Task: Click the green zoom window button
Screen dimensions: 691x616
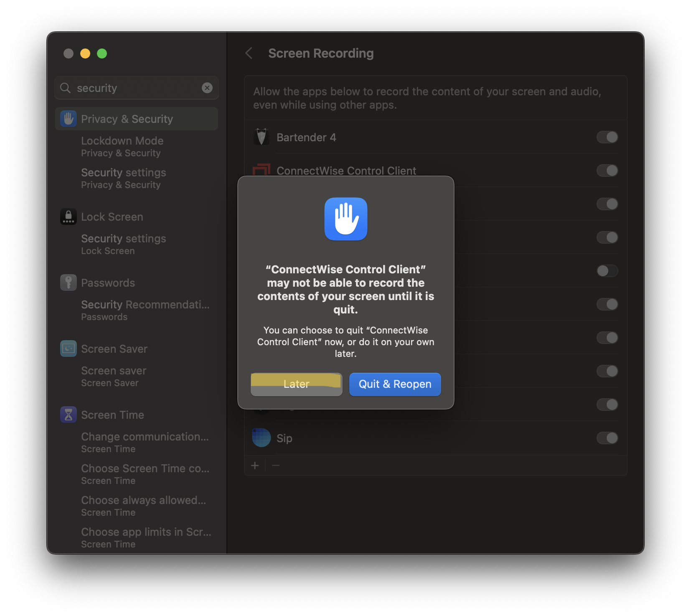Action: click(102, 53)
